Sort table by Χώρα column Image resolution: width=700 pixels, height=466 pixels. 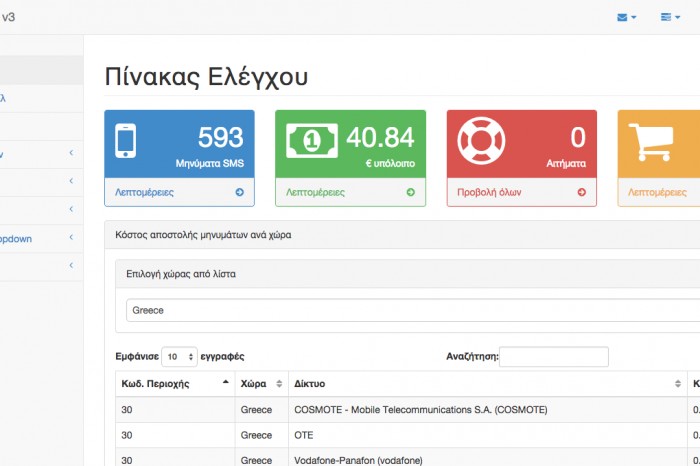point(262,384)
